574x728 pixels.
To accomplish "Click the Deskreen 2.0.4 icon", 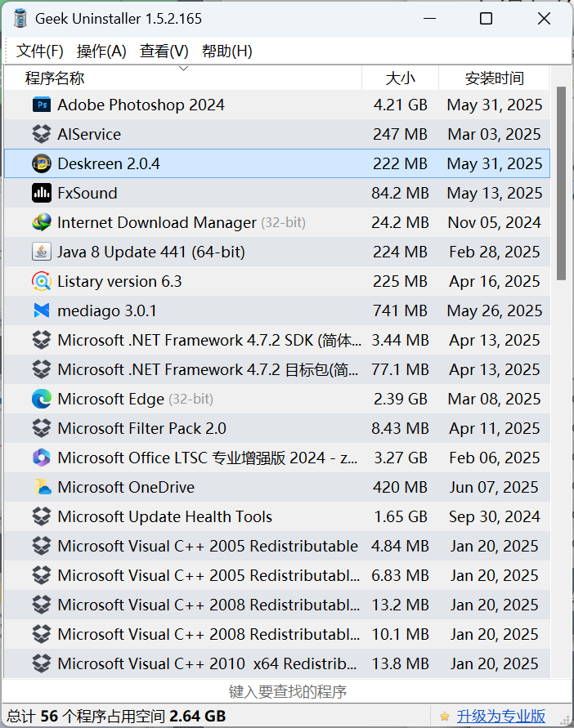I will coord(42,163).
